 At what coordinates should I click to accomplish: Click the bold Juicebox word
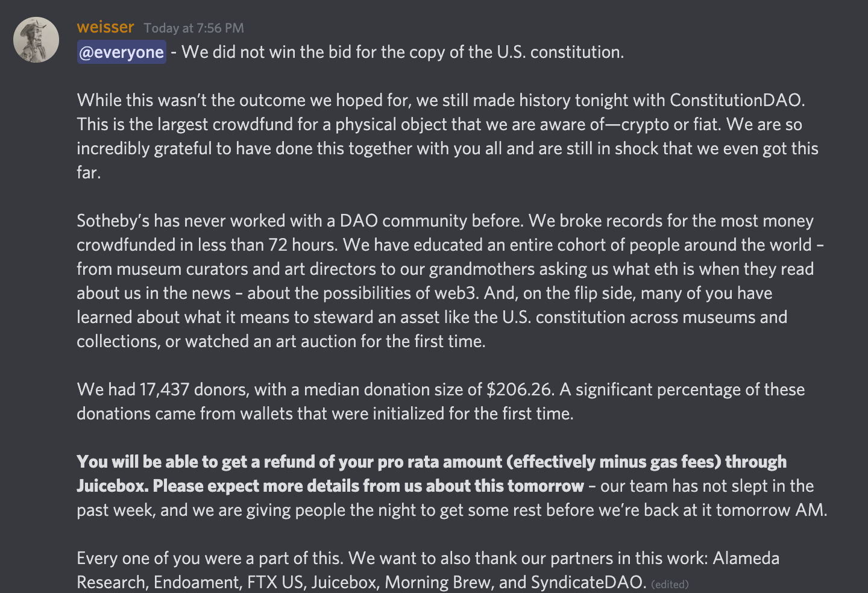(112, 486)
